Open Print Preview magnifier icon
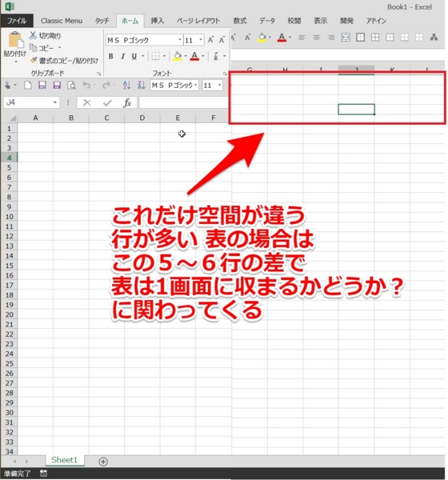Image resolution: width=448 pixels, height=480 pixels. 72,85
